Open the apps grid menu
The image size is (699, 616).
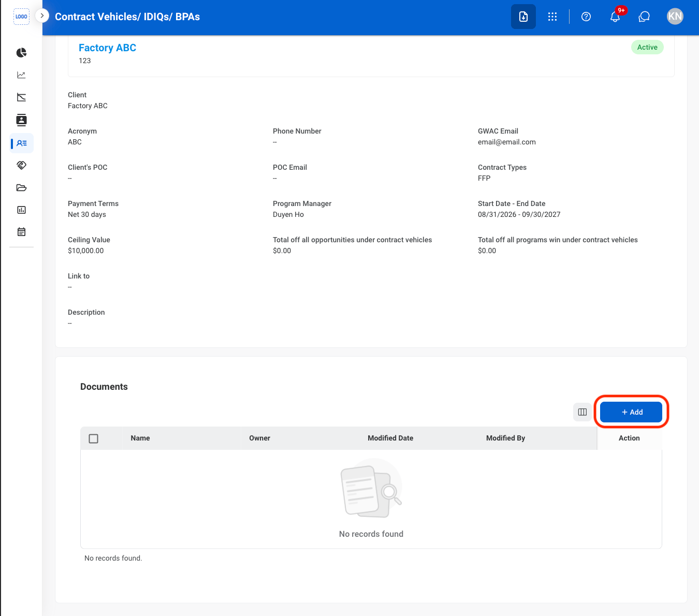[552, 17]
